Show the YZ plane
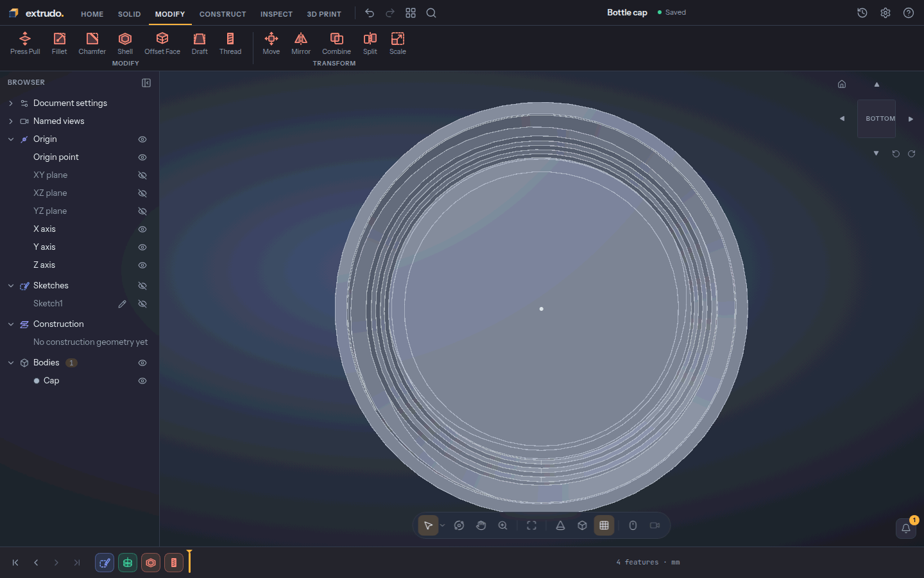Viewport: 924px width, 578px height. pyautogui.click(x=142, y=211)
